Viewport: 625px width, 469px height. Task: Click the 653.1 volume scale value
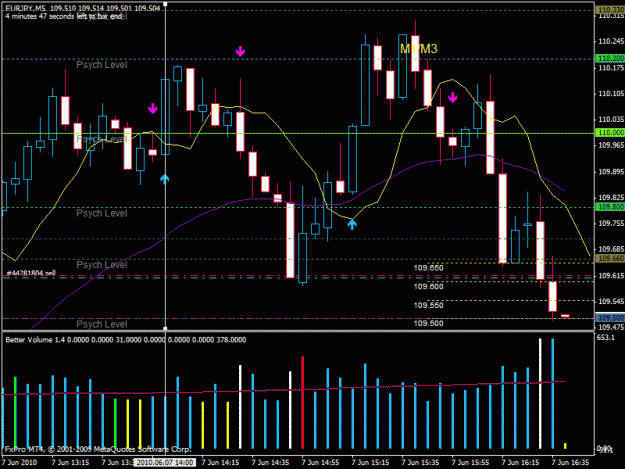pyautogui.click(x=605, y=338)
